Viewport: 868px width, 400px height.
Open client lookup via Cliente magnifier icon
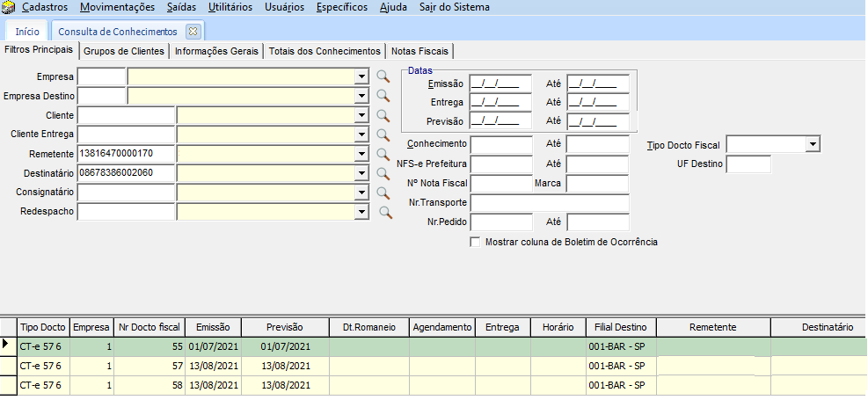click(x=383, y=115)
